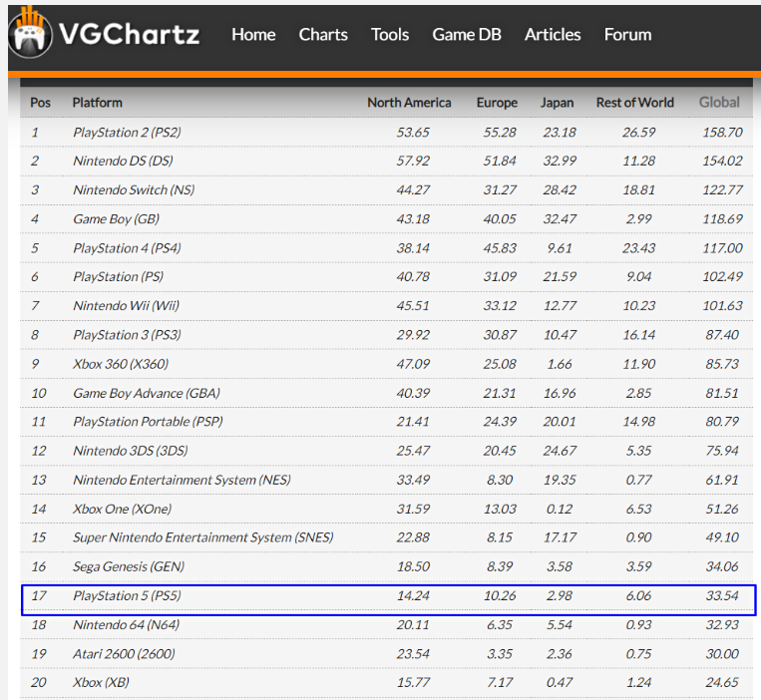Click PS2 Rest of World value 26.59
The height and width of the screenshot is (700, 761).
638,132
